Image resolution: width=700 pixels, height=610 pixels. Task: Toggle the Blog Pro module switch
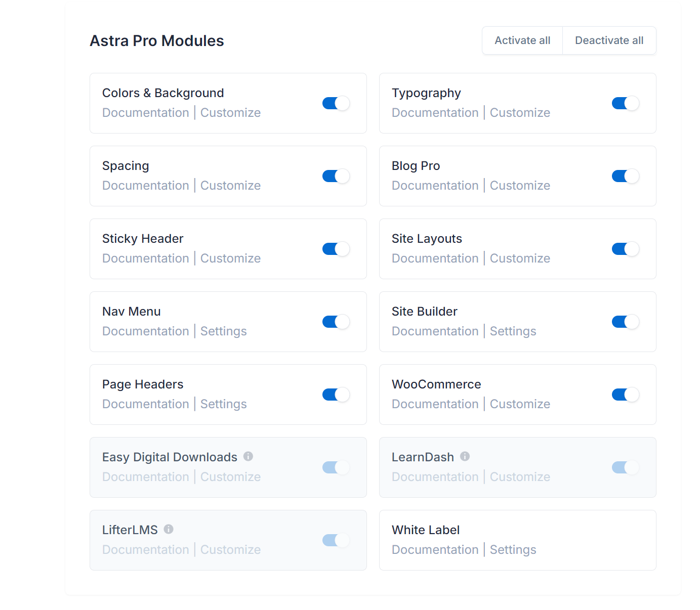(x=625, y=176)
